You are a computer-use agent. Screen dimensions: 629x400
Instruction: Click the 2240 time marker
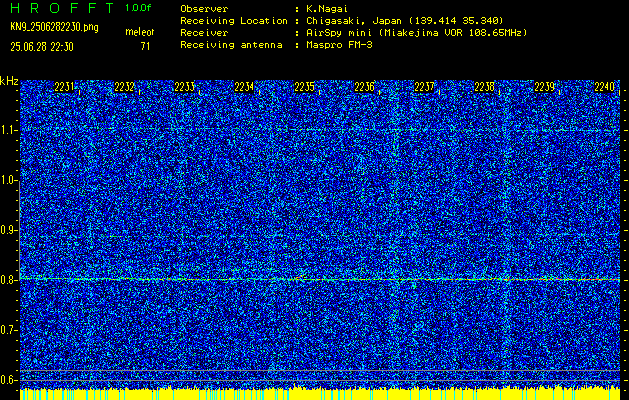point(605,87)
